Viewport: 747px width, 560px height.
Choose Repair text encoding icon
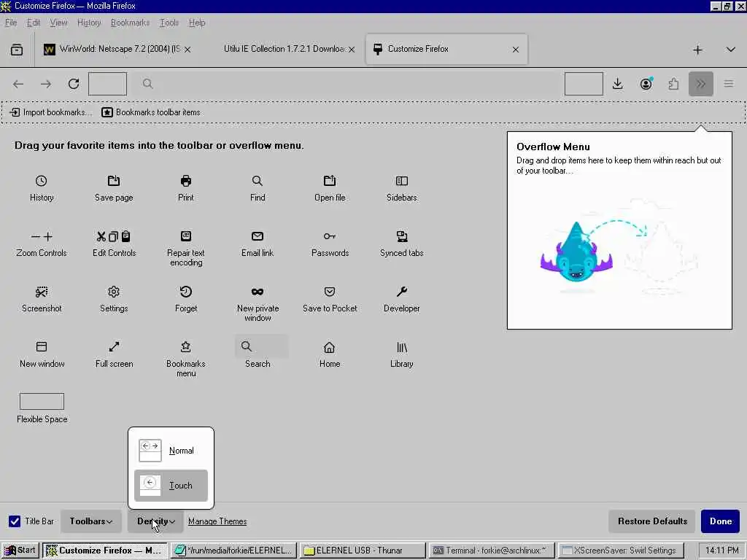tap(186, 236)
